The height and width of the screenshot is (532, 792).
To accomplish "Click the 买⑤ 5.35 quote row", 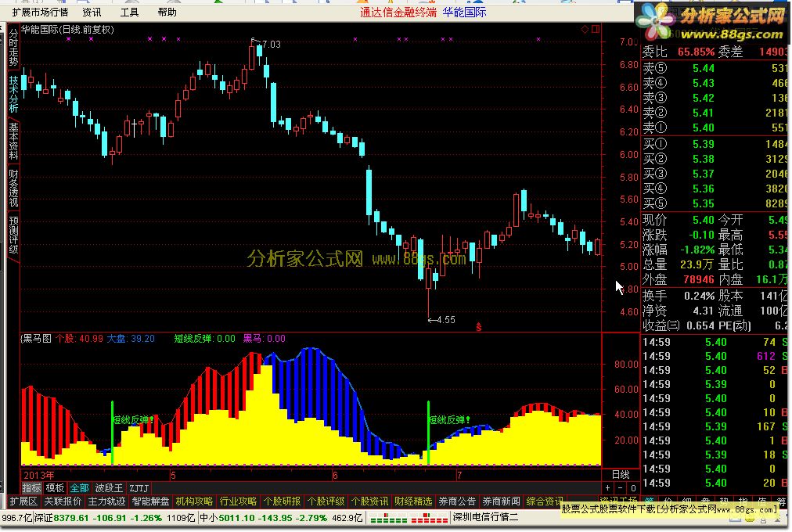I will click(x=715, y=204).
